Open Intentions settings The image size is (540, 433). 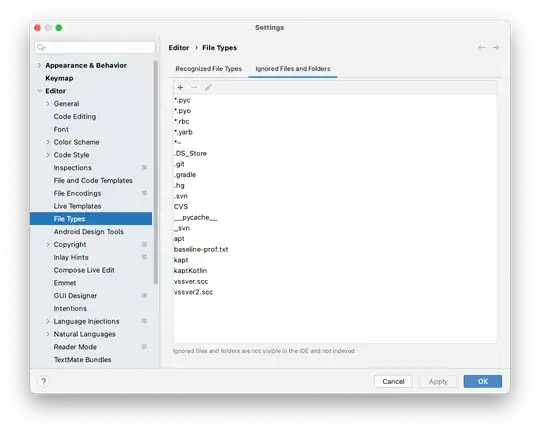point(70,308)
